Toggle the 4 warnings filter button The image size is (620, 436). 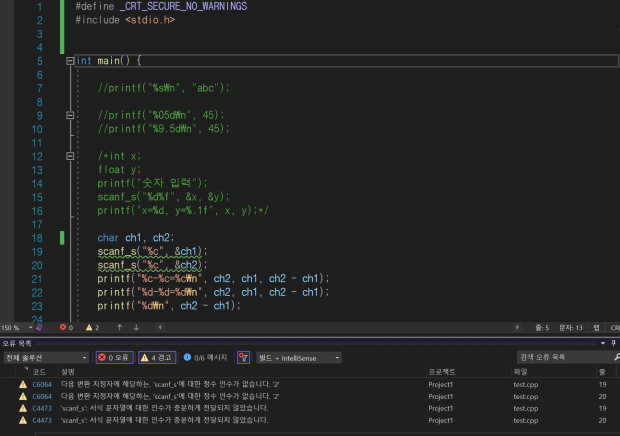point(158,357)
